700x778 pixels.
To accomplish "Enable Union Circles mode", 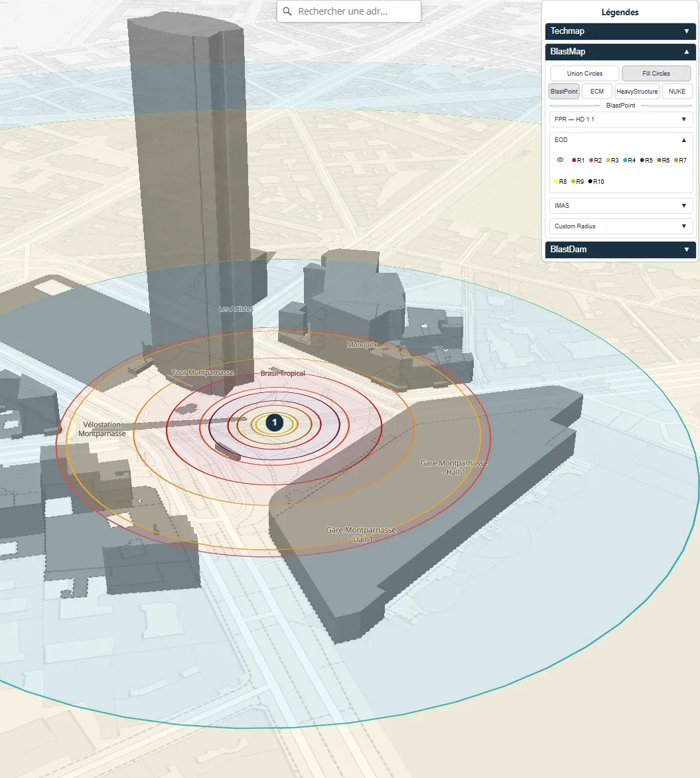I will [x=585, y=74].
